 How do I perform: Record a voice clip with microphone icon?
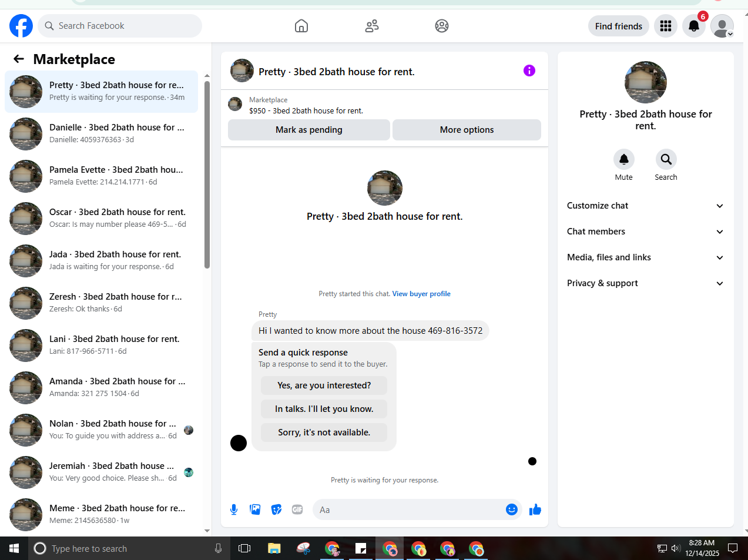tap(234, 509)
